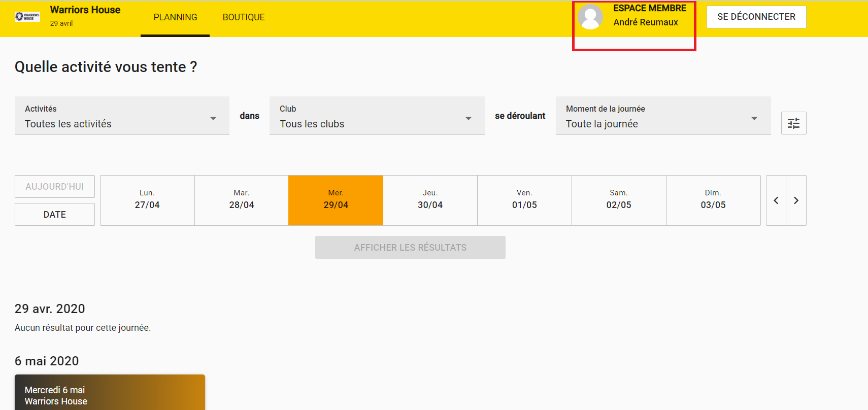
Task: Click AFFICHER LES RÉSULTATS button
Action: coord(410,248)
